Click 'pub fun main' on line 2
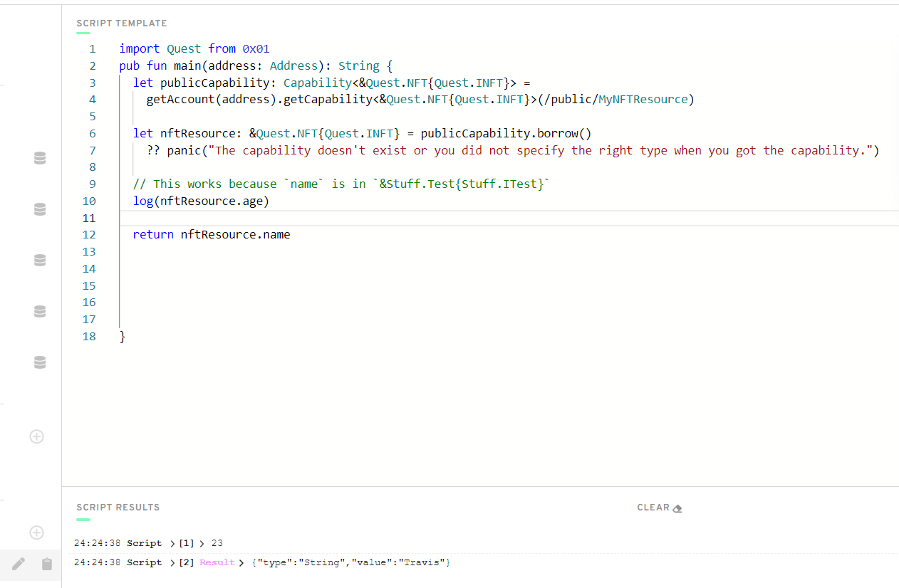 point(160,65)
